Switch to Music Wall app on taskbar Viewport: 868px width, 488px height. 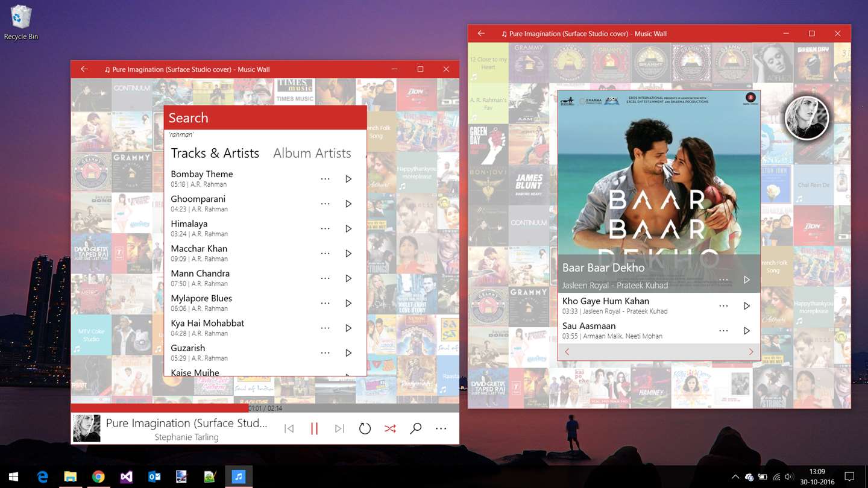click(238, 477)
